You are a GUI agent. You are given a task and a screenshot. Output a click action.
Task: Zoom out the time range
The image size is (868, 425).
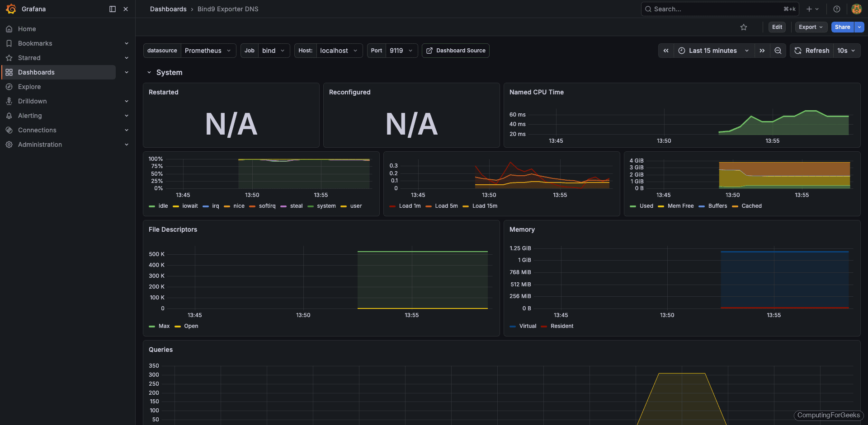(x=778, y=51)
